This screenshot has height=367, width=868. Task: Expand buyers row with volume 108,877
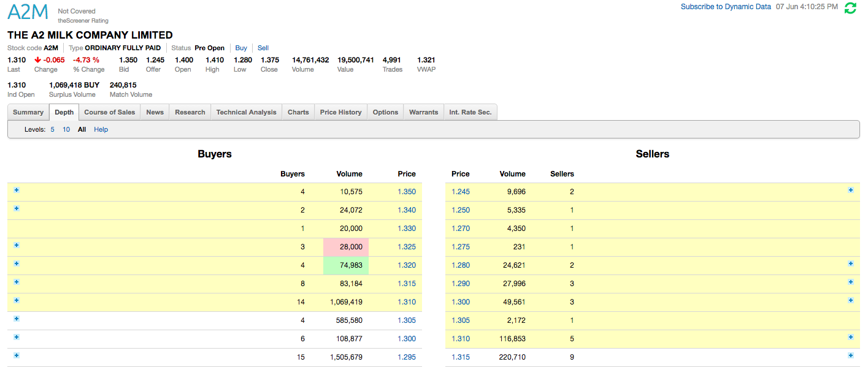coord(17,337)
